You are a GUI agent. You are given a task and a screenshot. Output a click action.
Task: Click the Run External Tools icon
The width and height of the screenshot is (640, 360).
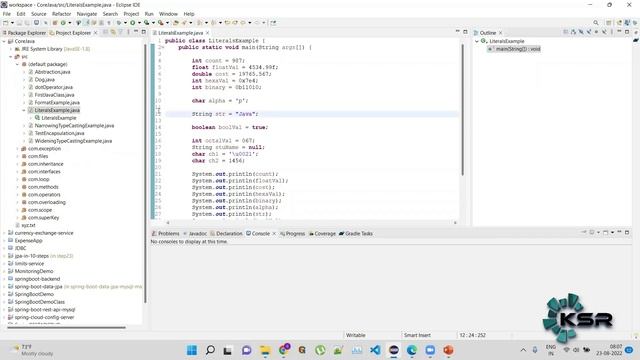click(x=160, y=23)
